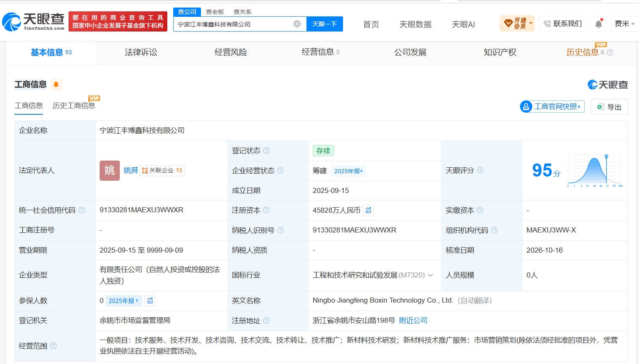Click the bell alert next to 工商信息 heading
Image resolution: width=639 pixels, height=364 pixels.
click(56, 84)
